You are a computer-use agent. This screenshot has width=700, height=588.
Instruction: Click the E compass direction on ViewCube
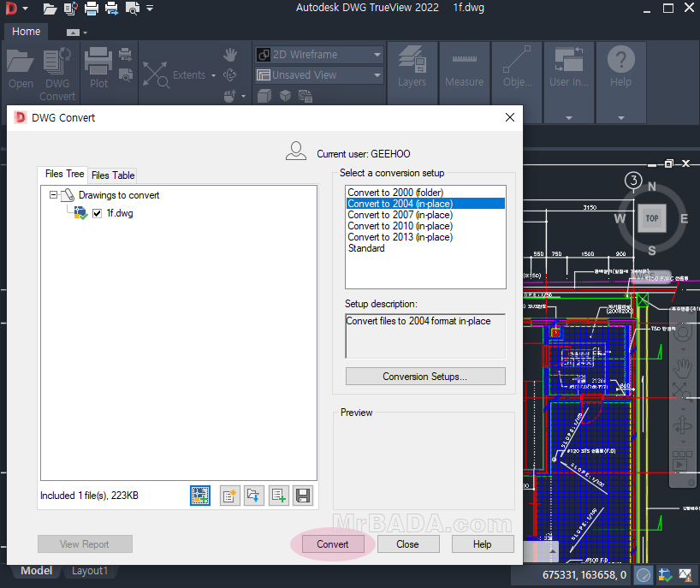point(684,219)
